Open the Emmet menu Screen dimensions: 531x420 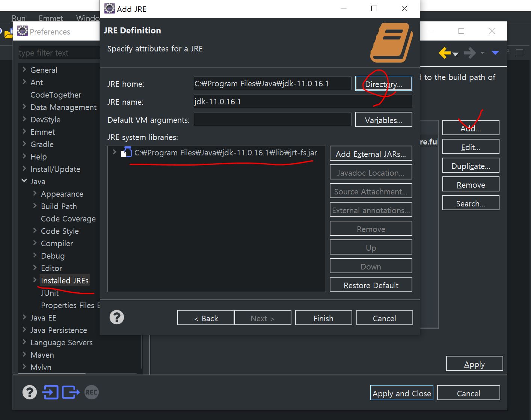point(51,18)
